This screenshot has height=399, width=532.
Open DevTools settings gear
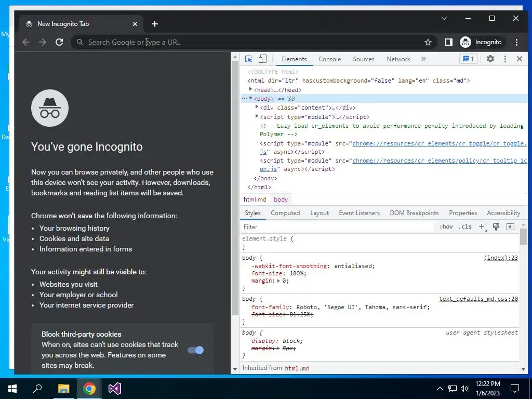(x=490, y=59)
